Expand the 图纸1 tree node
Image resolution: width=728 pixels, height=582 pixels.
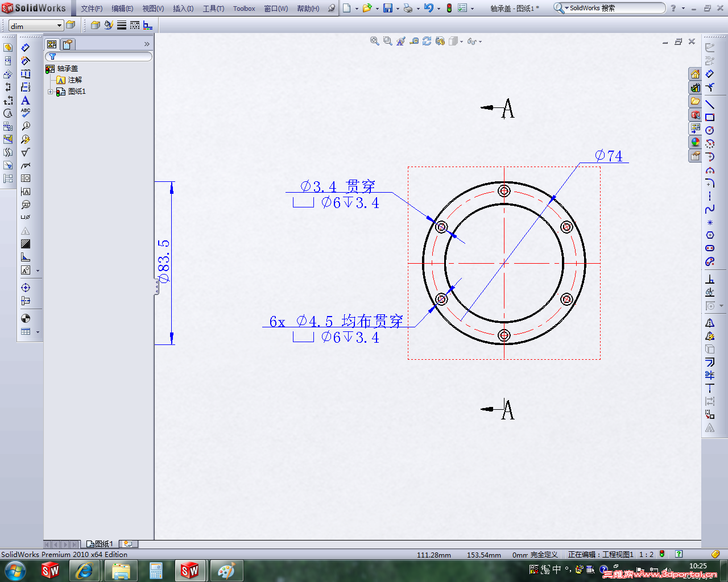50,92
